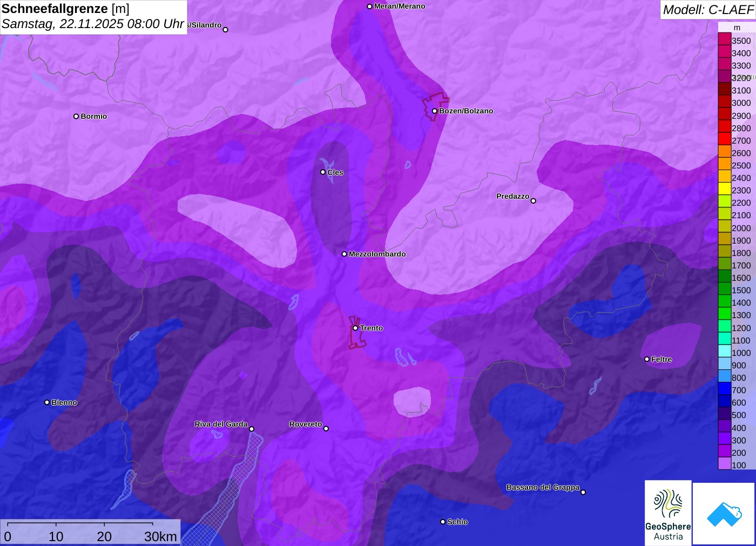Click the 700 m blue legend swatch
This screenshot has height=546, width=756.
(x=724, y=389)
